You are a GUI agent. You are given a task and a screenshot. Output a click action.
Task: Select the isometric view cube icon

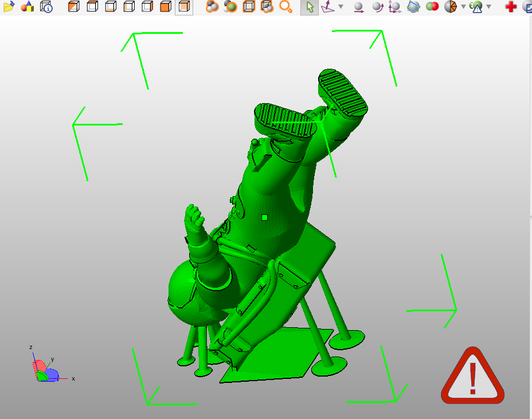[73, 6]
